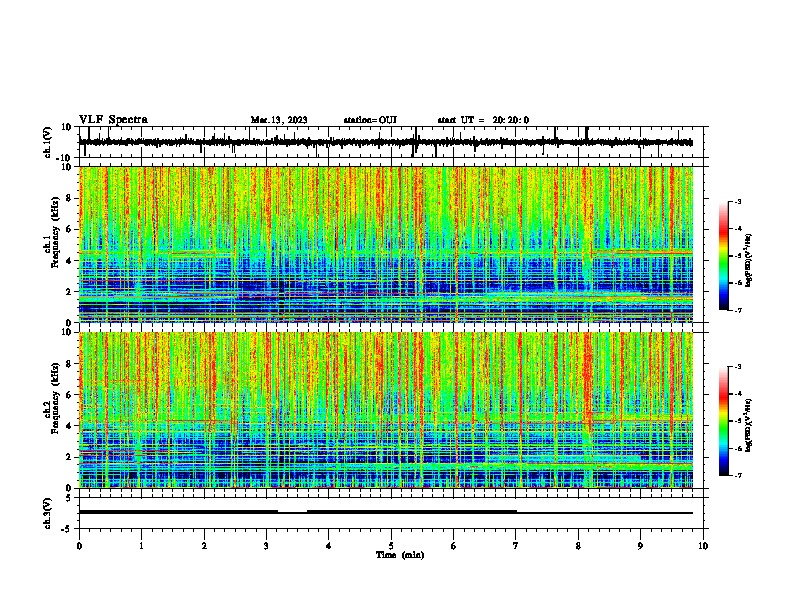
Task: Click the "-7" value on ch.2 color scale
Action: pyautogui.click(x=737, y=475)
